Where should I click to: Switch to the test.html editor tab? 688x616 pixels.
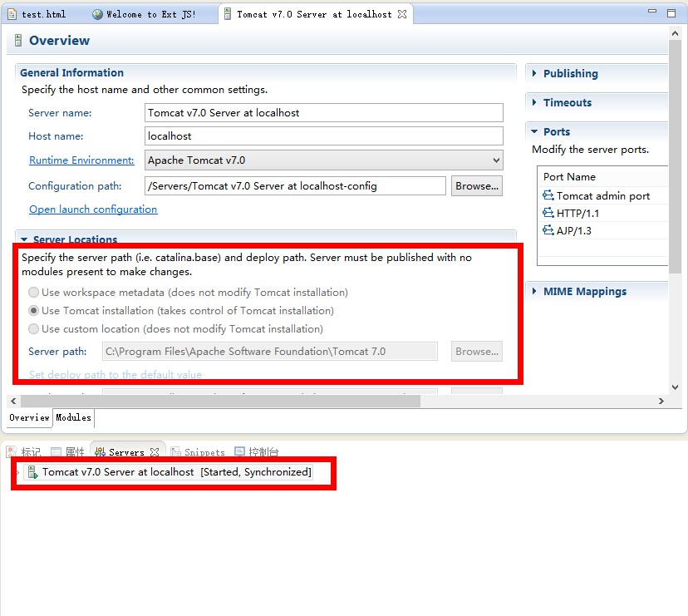tap(38, 14)
